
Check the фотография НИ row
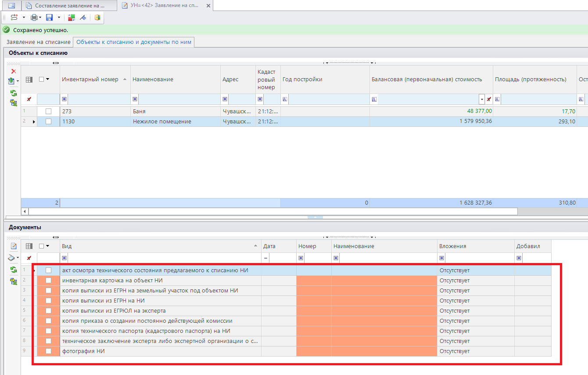[x=48, y=351]
